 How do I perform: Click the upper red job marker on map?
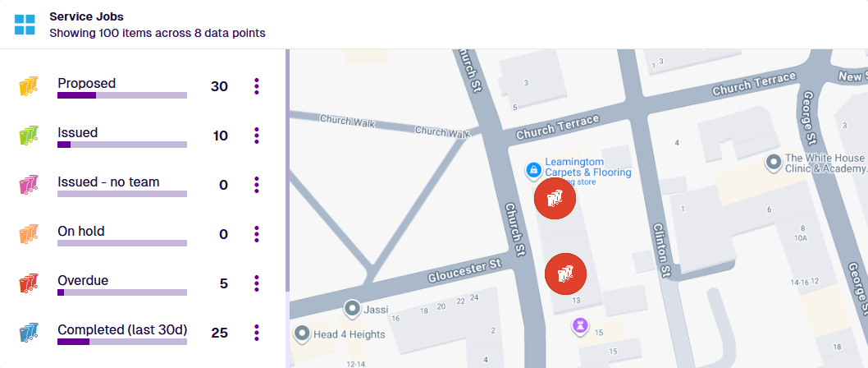pyautogui.click(x=555, y=198)
